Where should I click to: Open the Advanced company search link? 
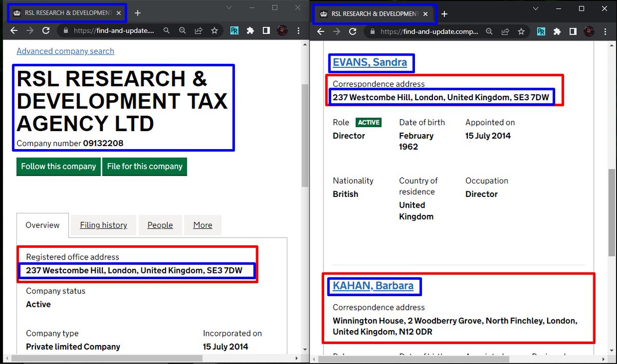coord(65,51)
